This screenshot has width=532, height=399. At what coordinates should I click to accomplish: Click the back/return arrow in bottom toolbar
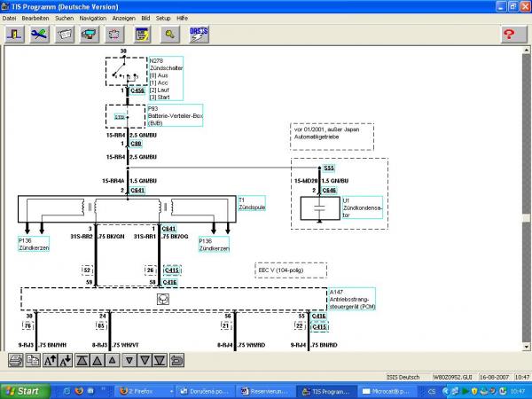pos(176,360)
